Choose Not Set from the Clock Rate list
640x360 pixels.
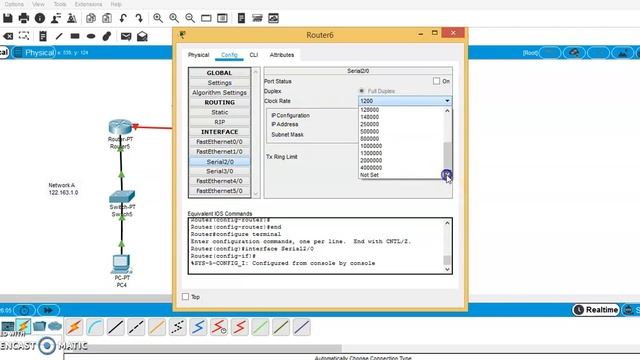point(369,175)
